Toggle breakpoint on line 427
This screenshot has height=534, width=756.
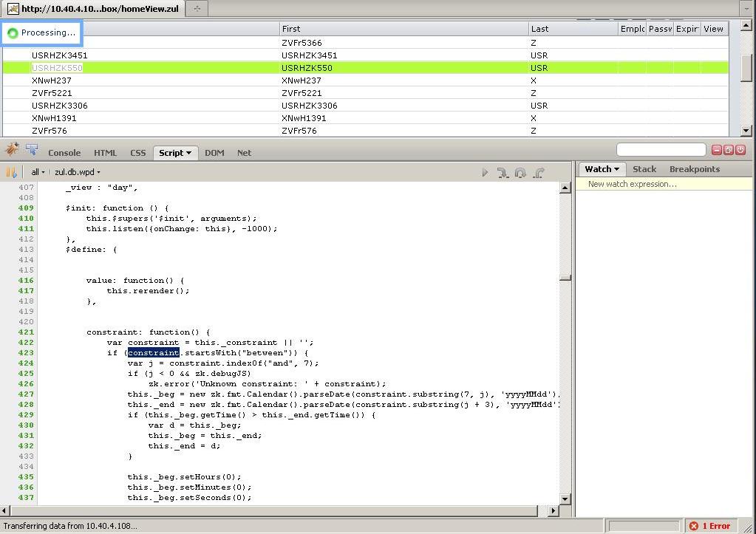pyautogui.click(x=26, y=394)
